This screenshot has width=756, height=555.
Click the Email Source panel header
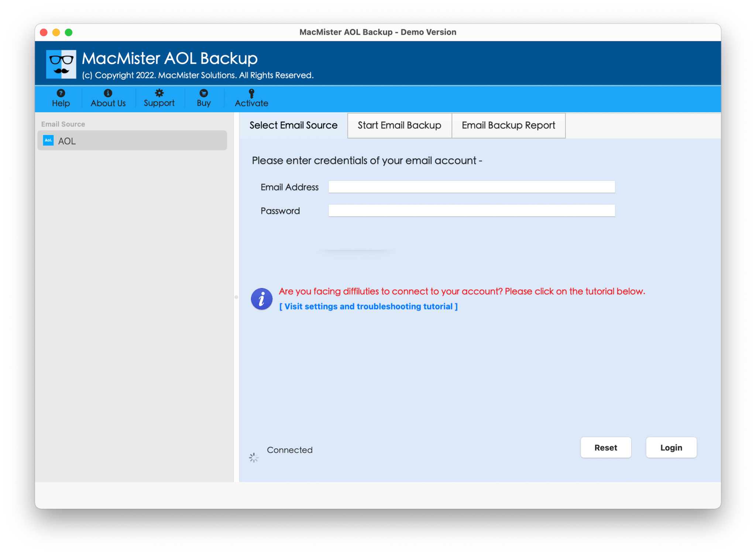point(63,124)
